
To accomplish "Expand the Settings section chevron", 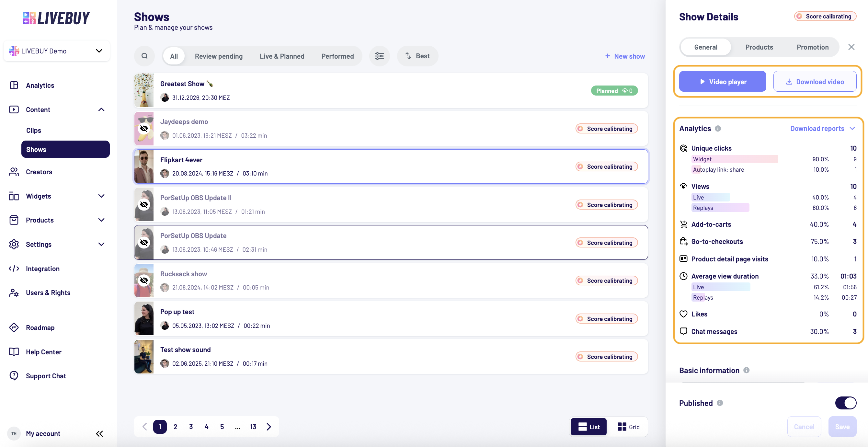I will click(101, 245).
